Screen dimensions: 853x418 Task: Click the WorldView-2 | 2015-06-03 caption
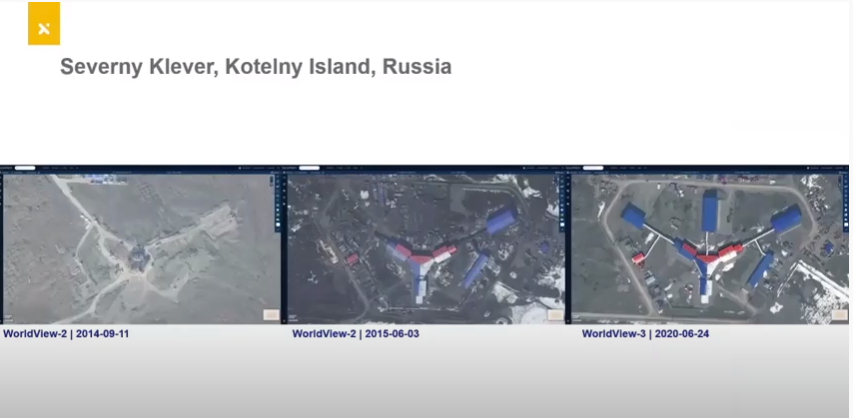[x=355, y=334]
